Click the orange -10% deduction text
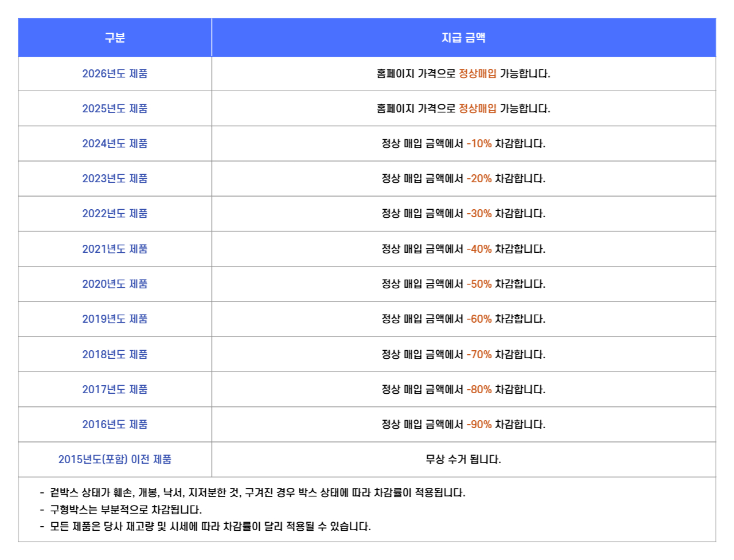Viewport: 734px width, 560px height. (479, 143)
